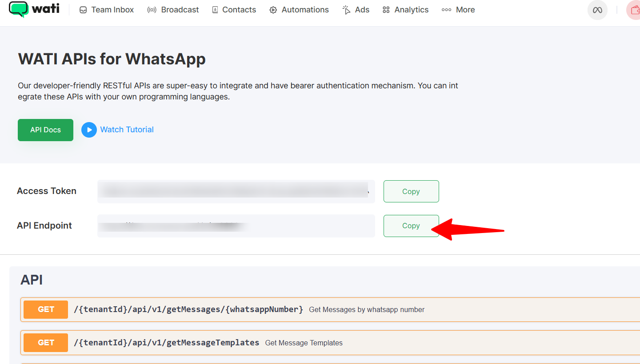The image size is (640, 364).
Task: Click GET badge for getMessageTemplates
Action: click(x=46, y=343)
